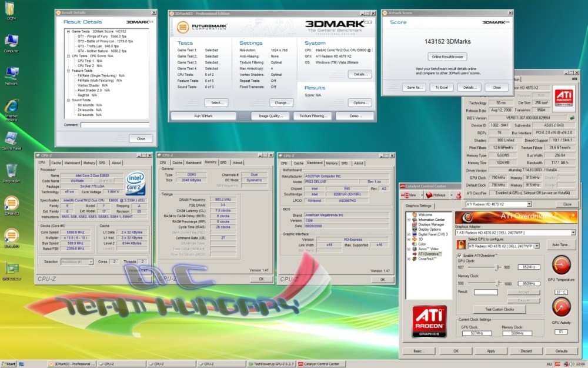Click the Hotkeys icon in Catalyst toolbar
The width and height of the screenshot is (588, 368).
(429, 195)
